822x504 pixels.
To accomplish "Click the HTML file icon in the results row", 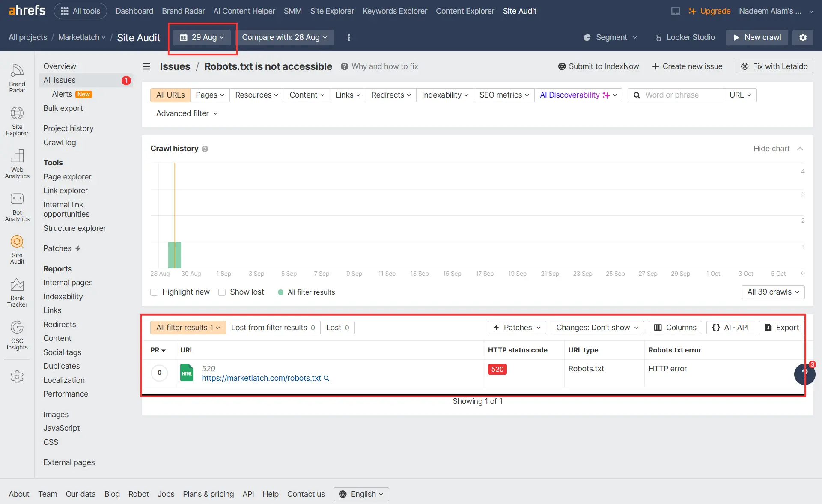I will (x=187, y=373).
